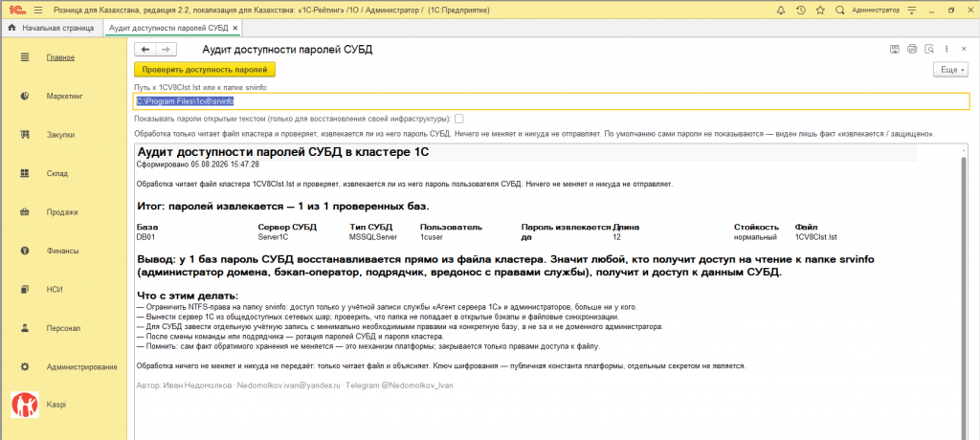Enable showing passwords in plain text
The image size is (980, 440).
click(459, 118)
